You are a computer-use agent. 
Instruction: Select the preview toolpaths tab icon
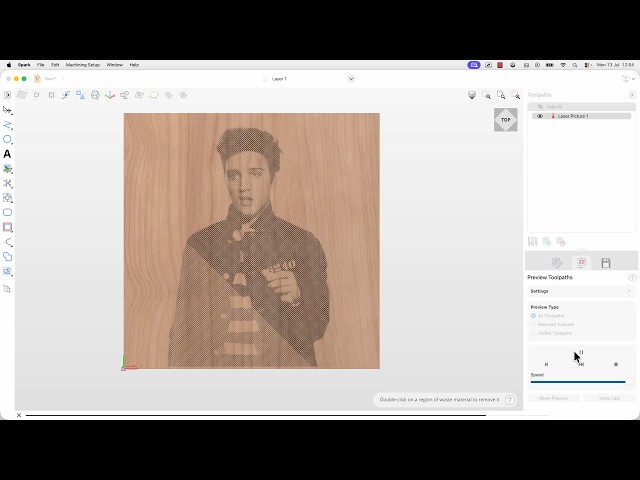(582, 262)
